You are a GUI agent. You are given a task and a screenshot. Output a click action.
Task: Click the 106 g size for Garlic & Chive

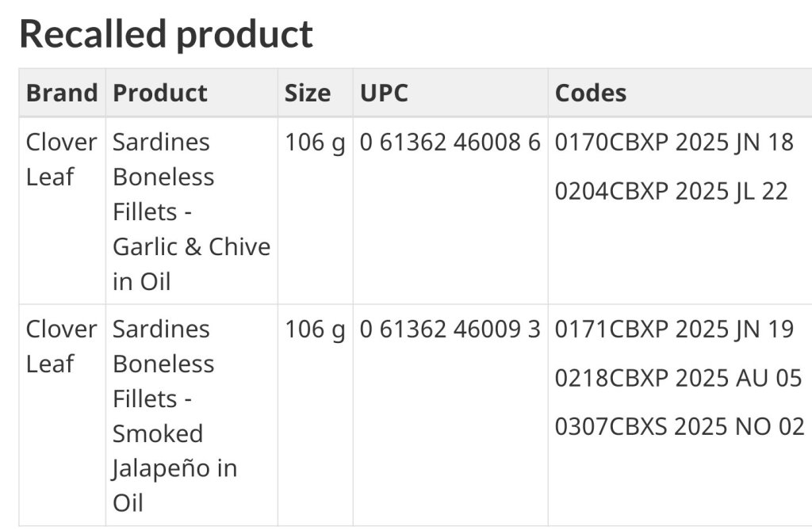(315, 143)
